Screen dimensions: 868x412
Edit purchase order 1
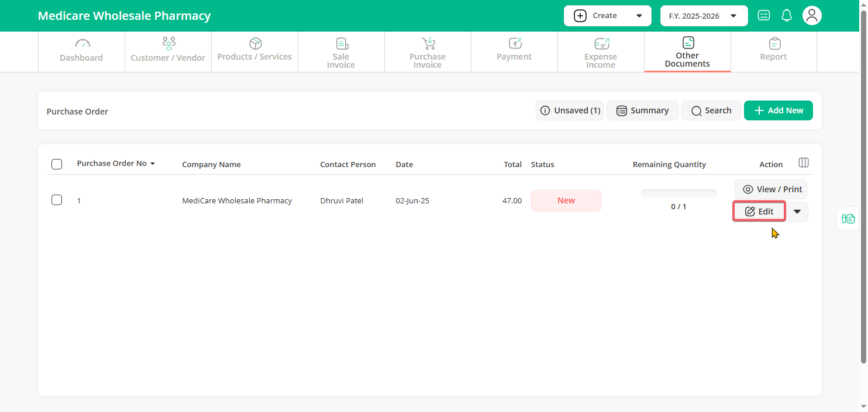[x=759, y=212]
